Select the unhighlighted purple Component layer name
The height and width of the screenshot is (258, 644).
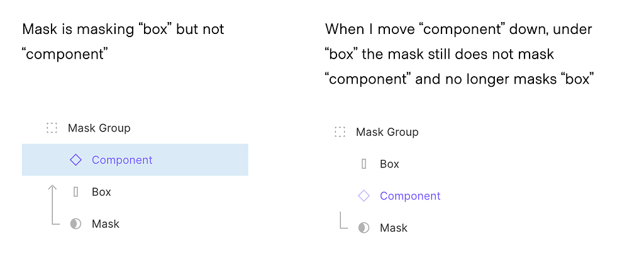410,196
